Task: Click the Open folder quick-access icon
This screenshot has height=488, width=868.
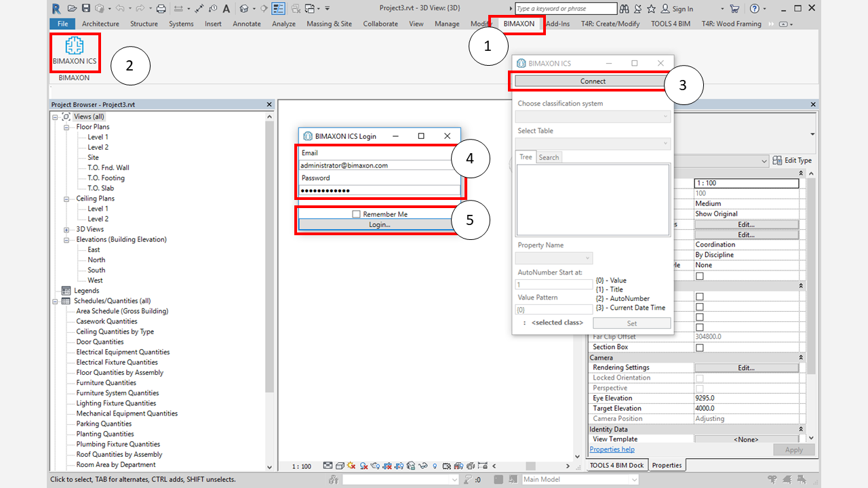Action: [x=72, y=8]
